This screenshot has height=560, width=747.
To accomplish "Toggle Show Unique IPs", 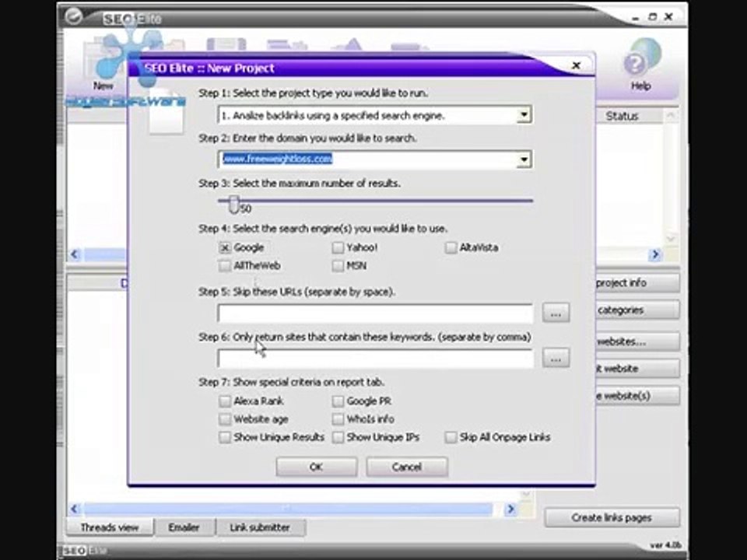I will [338, 437].
